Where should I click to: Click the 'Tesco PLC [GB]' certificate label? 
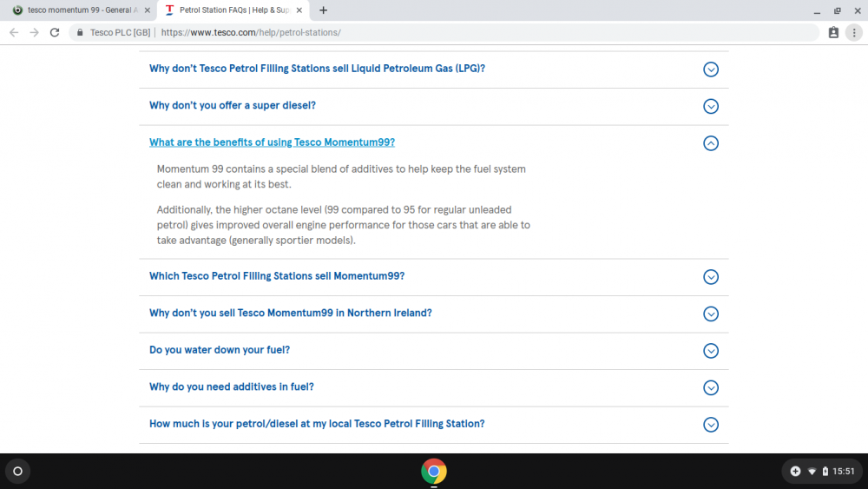click(120, 33)
